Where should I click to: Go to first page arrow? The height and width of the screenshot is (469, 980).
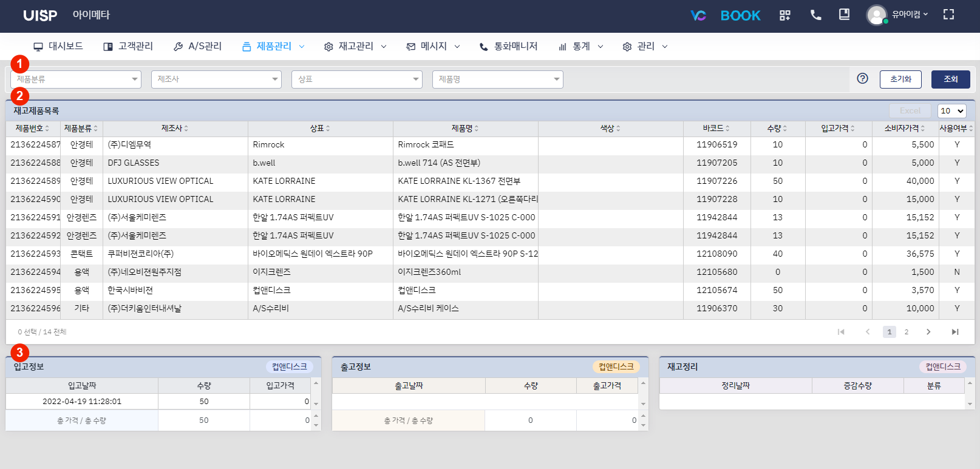841,332
